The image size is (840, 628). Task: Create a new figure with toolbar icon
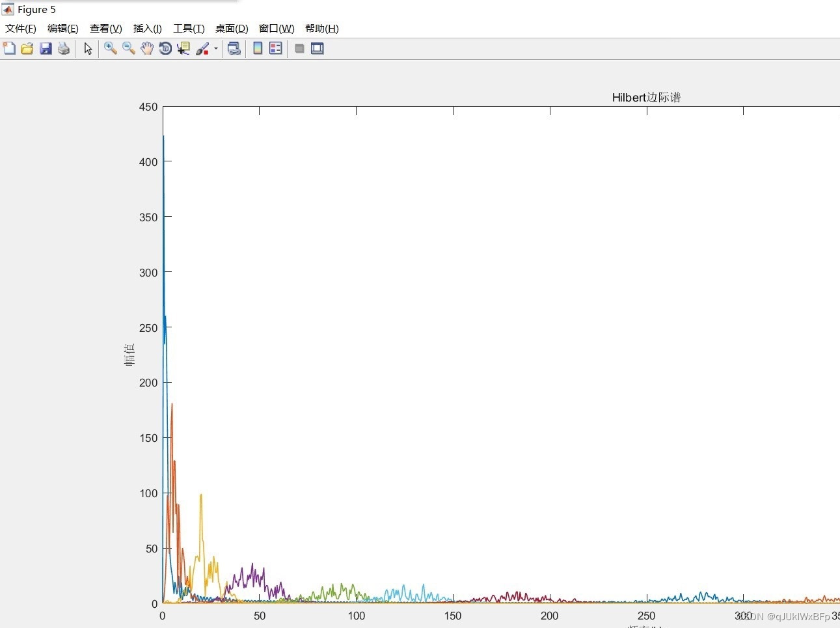(x=9, y=48)
